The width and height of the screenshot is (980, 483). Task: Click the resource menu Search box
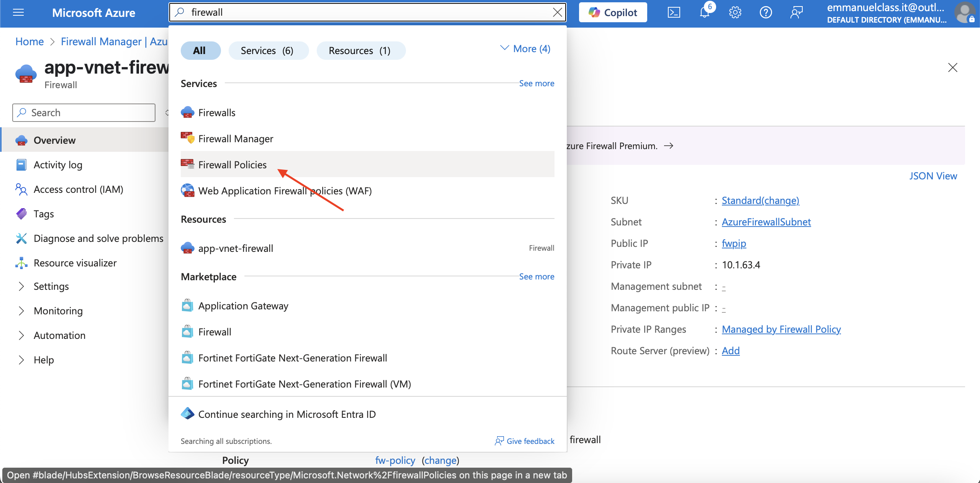click(84, 113)
